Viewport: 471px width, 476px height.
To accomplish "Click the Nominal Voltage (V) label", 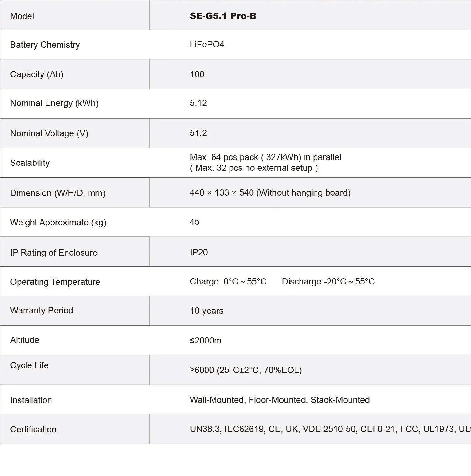I will tap(49, 133).
